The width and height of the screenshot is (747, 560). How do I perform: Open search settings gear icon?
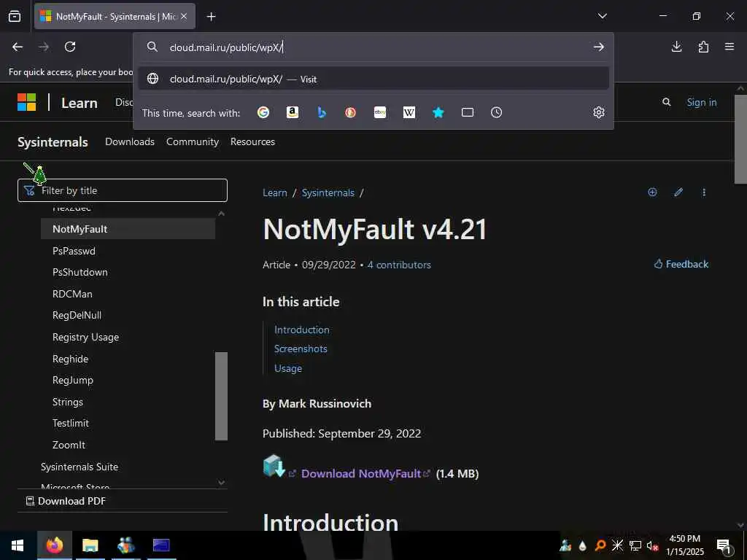click(599, 112)
